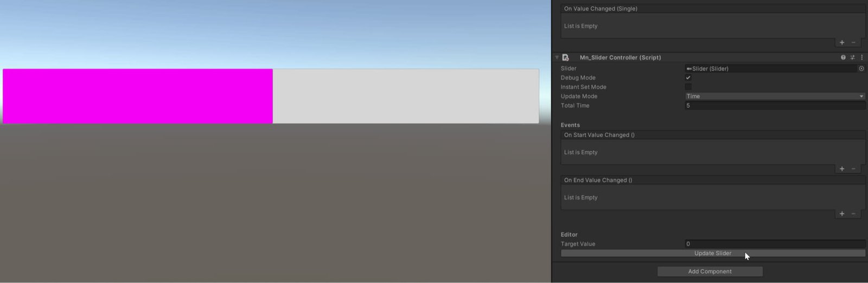Viewport: 868px width, 283px height.
Task: Uncheck the Debug Mode checkbox
Action: pyautogui.click(x=688, y=78)
